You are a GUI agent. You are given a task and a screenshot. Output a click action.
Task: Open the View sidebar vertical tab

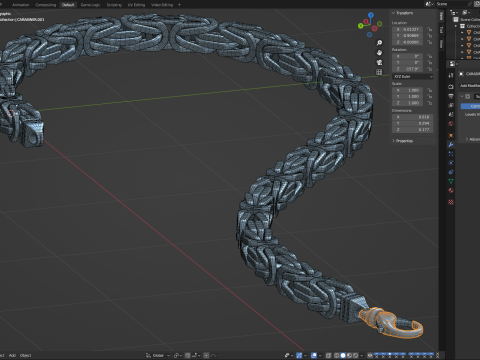tap(441, 44)
